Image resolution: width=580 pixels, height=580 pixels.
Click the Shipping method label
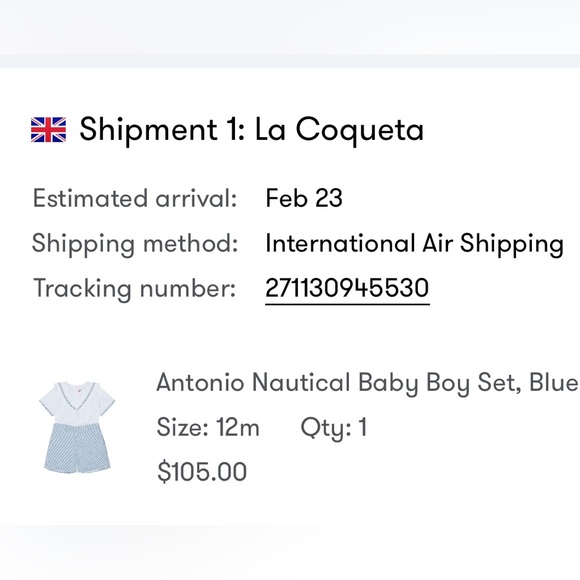click(135, 244)
